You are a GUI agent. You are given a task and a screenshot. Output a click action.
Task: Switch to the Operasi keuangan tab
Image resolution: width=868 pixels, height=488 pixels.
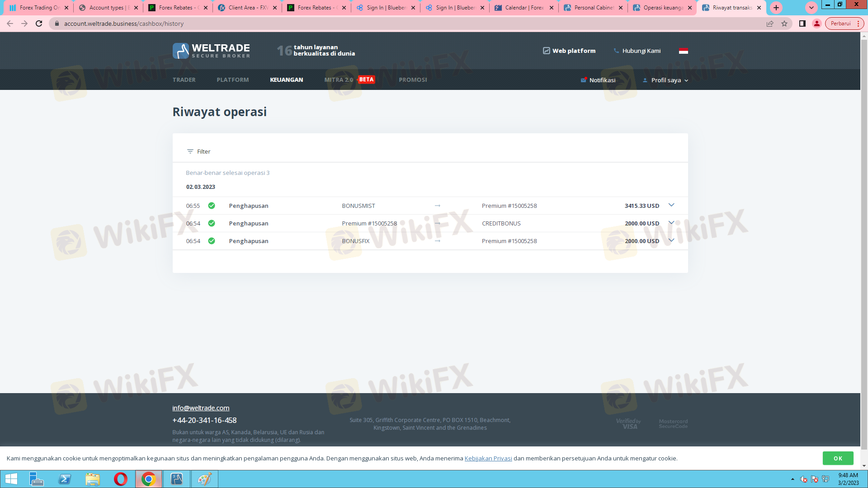662,8
